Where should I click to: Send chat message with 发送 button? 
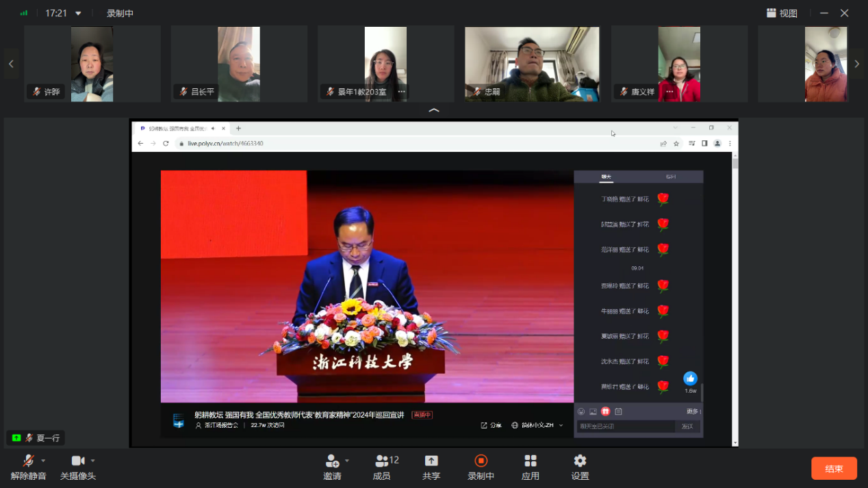pyautogui.click(x=687, y=426)
